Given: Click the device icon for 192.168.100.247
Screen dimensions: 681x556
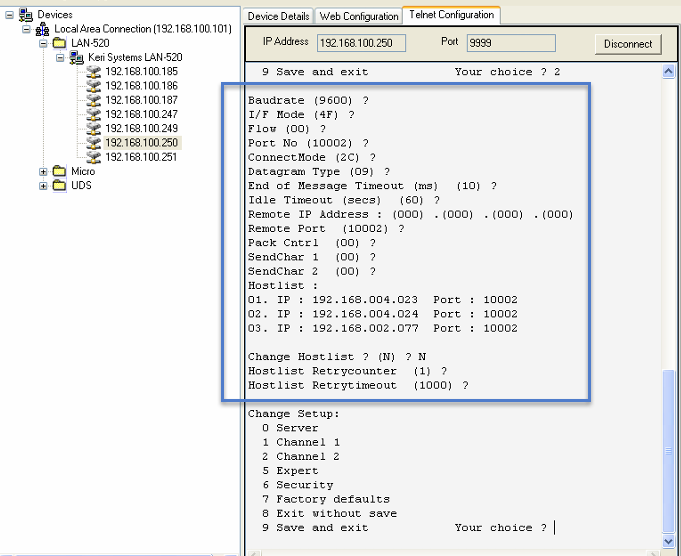Looking at the screenshot, I should coord(94,115).
